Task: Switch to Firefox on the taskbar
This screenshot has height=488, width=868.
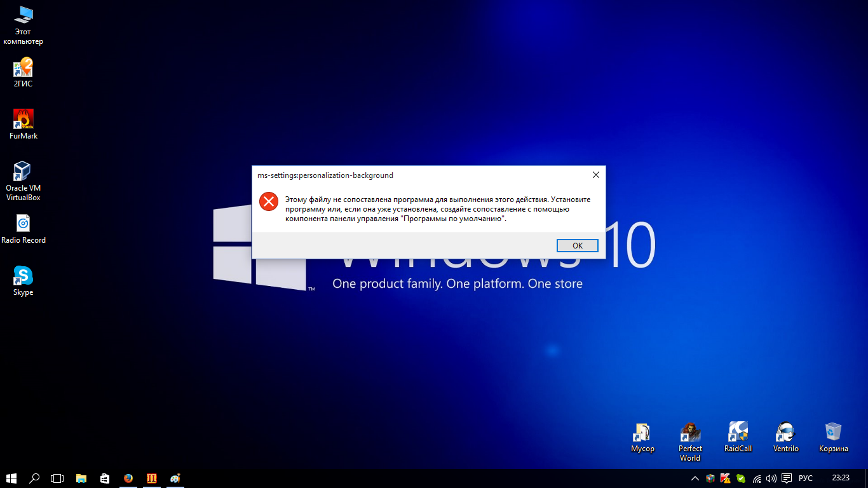Action: [128, 478]
